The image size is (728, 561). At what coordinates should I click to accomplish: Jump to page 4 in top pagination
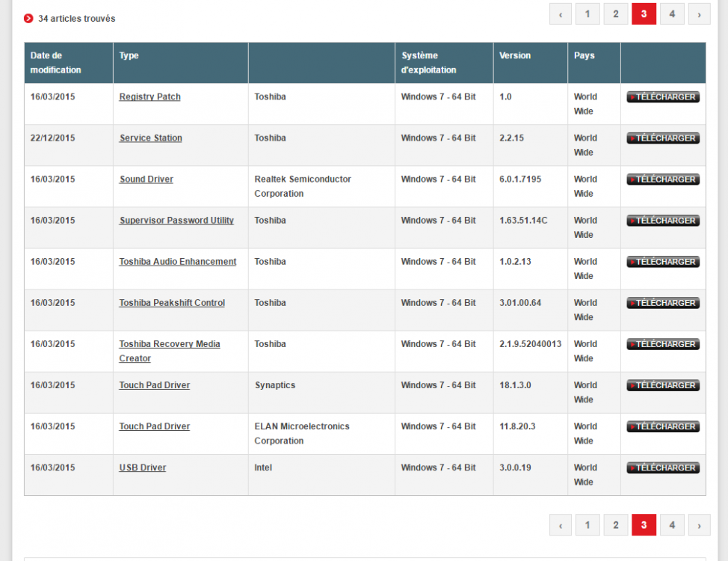(672, 13)
